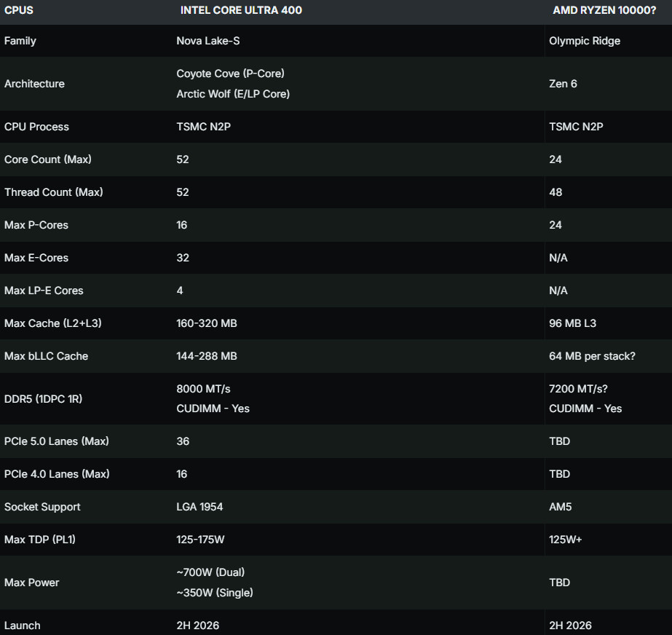
Task: Select TBD in PCIe 4.0 row
Action: click(x=559, y=474)
